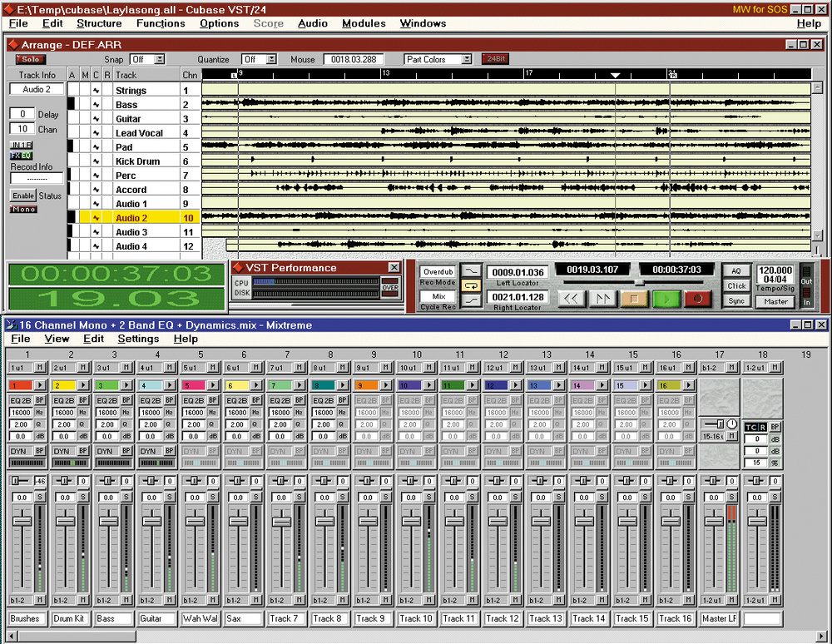This screenshot has width=832, height=644.
Task: Expand the Part Colors dropdown
Action: [x=466, y=60]
